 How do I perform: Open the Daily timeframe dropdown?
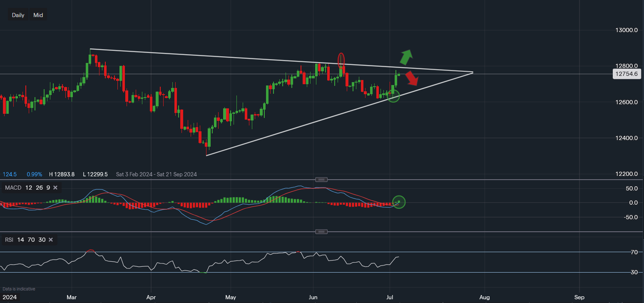[x=18, y=15]
